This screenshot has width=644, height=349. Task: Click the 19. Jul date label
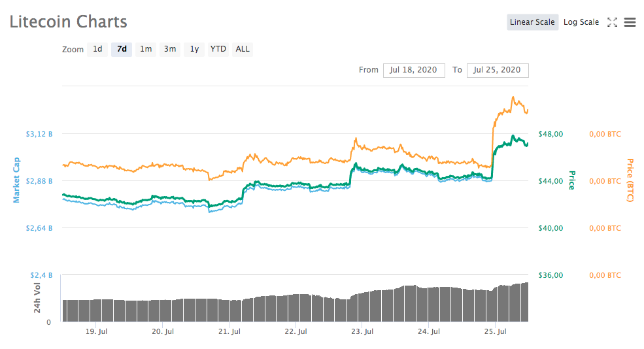tap(97, 332)
